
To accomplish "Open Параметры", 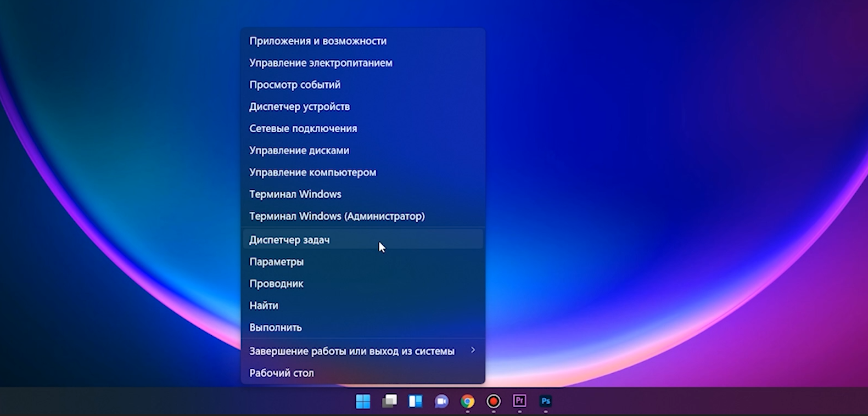I will pyautogui.click(x=363, y=262).
